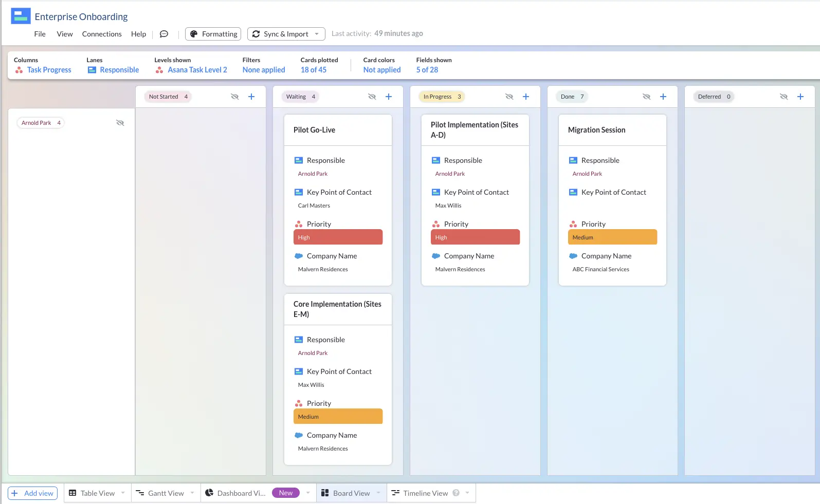
Task: Switch to Gantt View tab
Action: coord(166,493)
